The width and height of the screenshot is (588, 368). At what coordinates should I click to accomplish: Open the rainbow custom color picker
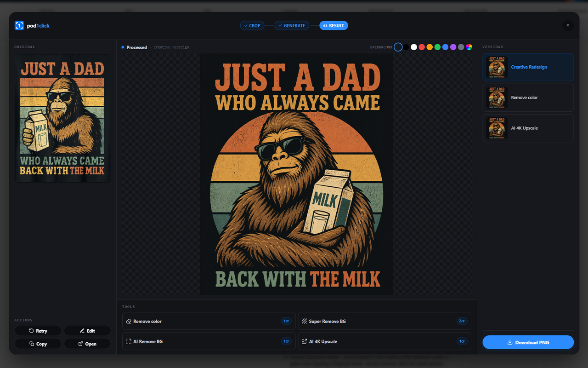[x=469, y=47]
